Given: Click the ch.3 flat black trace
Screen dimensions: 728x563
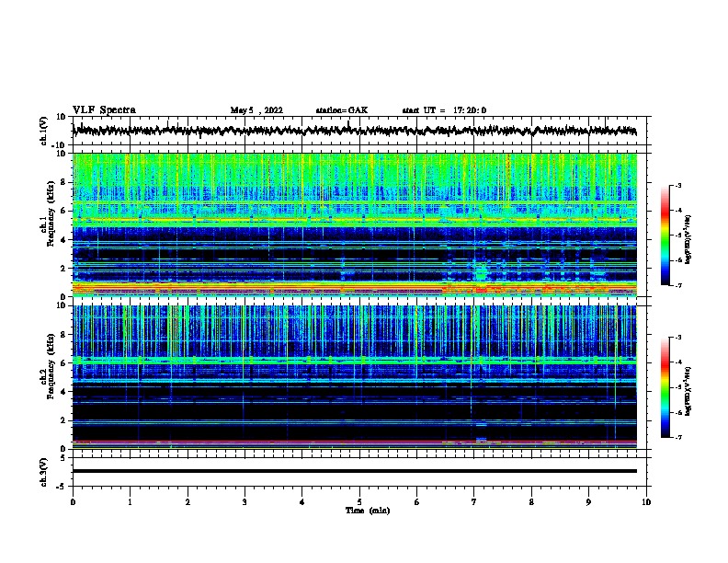Looking at the screenshot, I should tap(355, 471).
